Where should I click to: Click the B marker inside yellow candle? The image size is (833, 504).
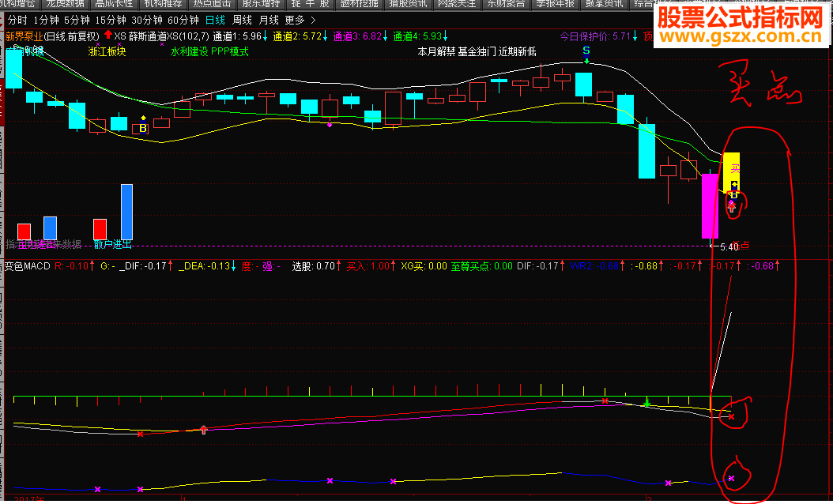[x=733, y=195]
